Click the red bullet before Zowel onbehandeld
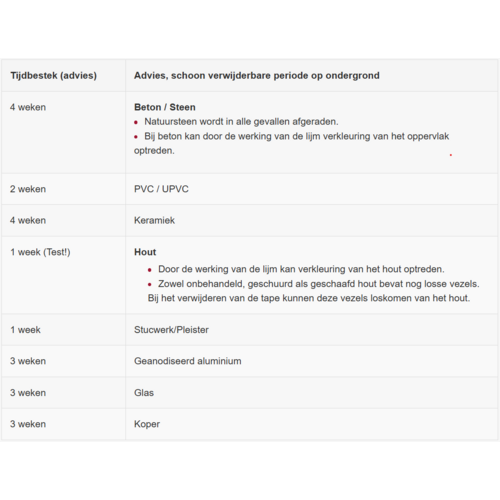Image resolution: width=500 pixels, height=500 pixels. (x=150, y=284)
